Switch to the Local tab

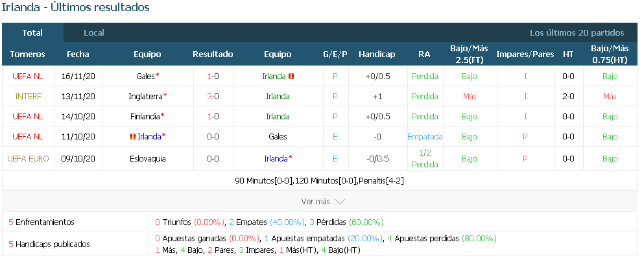94,33
